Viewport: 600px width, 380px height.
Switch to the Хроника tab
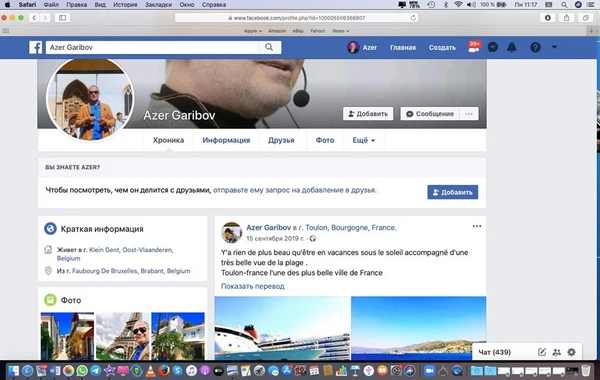point(168,140)
